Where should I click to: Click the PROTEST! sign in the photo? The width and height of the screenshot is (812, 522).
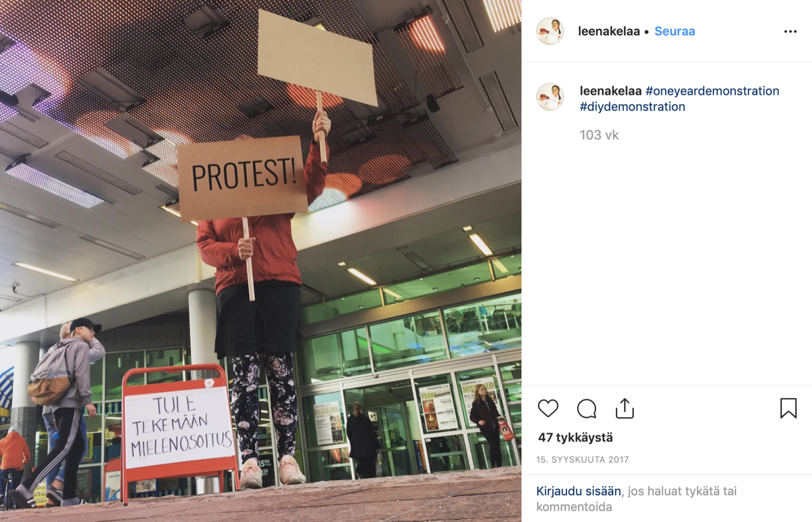point(243,177)
